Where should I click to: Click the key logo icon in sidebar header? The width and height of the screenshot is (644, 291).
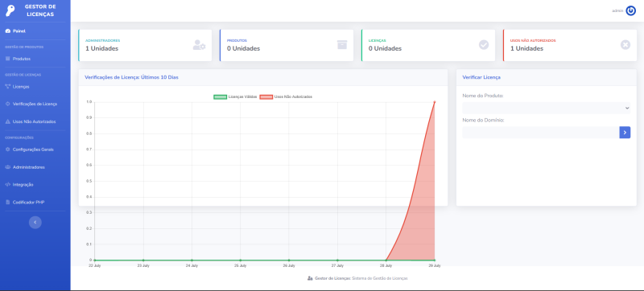pyautogui.click(x=10, y=10)
